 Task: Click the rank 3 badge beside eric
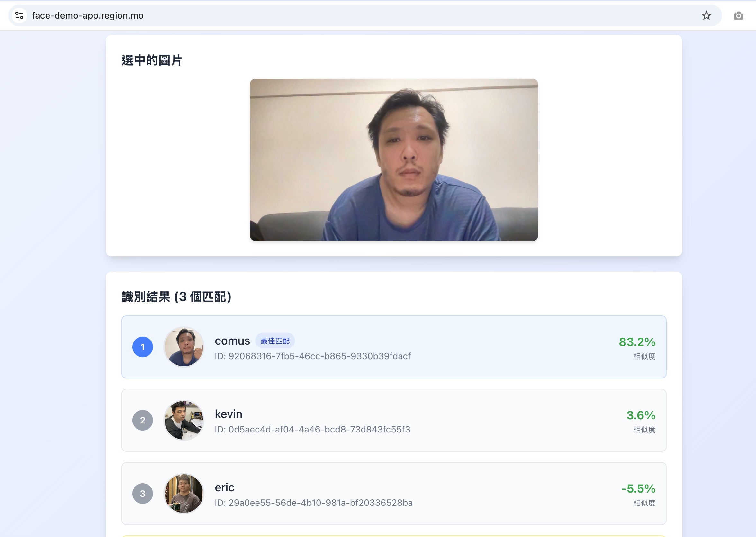pos(143,493)
